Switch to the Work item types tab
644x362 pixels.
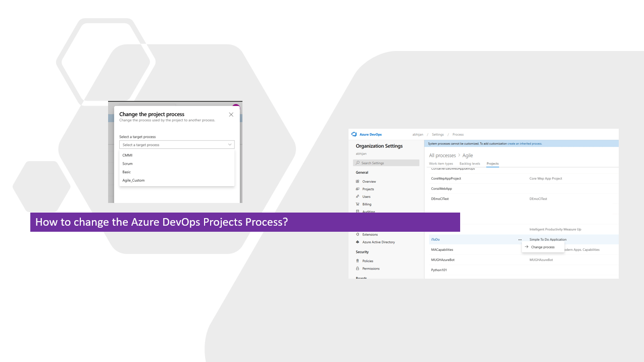(x=441, y=164)
